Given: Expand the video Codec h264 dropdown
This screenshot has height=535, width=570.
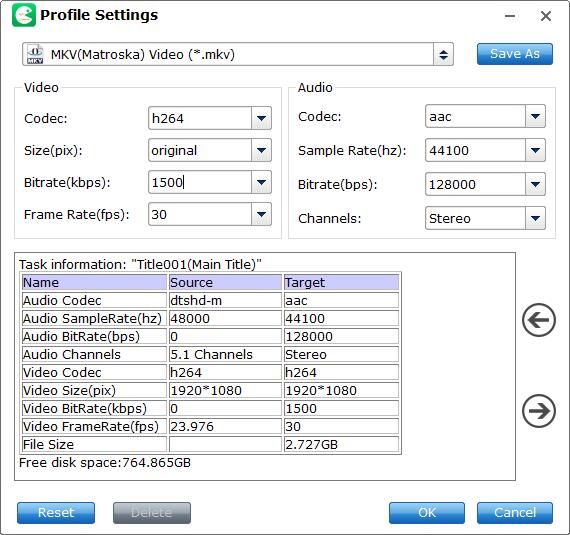Looking at the screenshot, I should coord(261,118).
